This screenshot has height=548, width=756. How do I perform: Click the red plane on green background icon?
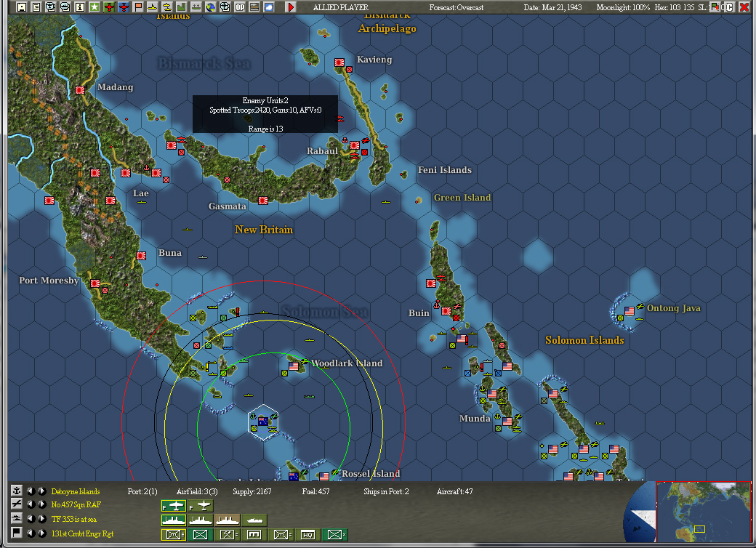[109, 7]
